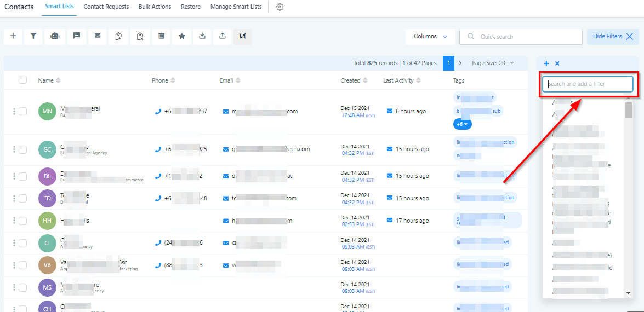
Task: Open the filter funnel tool
Action: 33,36
